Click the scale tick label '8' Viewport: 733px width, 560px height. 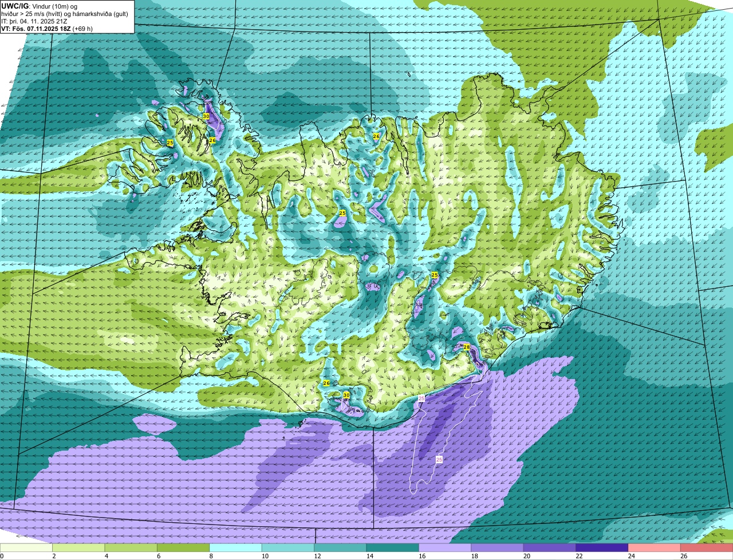click(211, 556)
